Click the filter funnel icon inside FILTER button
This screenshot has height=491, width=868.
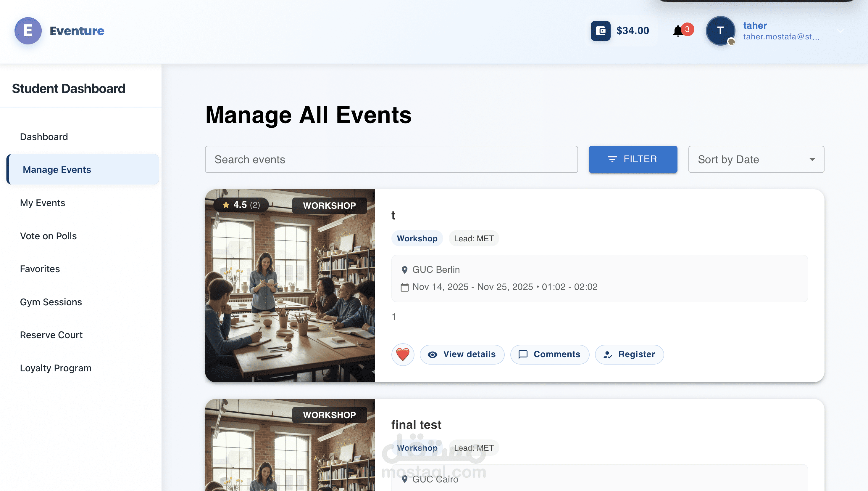click(x=612, y=160)
